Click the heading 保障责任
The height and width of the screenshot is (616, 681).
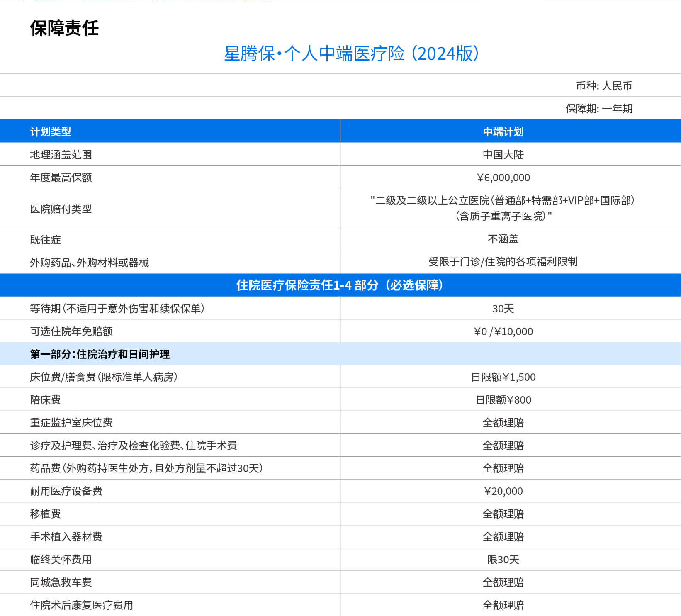click(64, 28)
